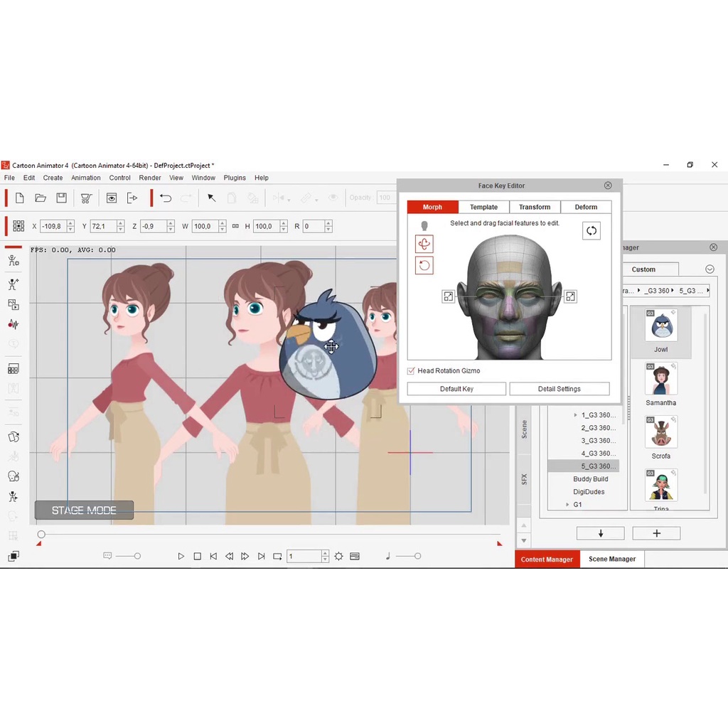728x728 pixels.
Task: Click the add plus button in Content Manager
Action: point(656,533)
